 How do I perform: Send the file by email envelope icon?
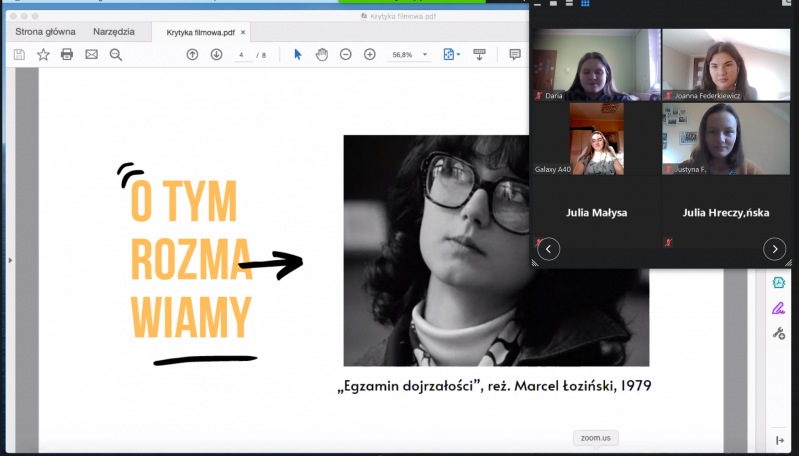click(91, 55)
